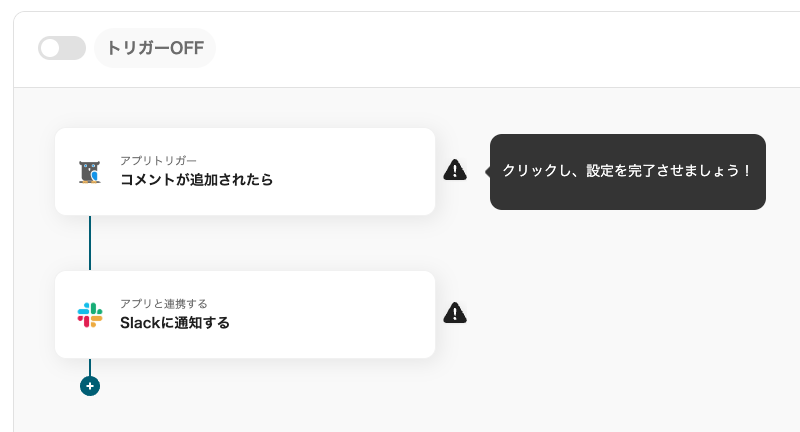The width and height of the screenshot is (800, 432).
Task: Click the connector line below the Slack step
Action: pyautogui.click(x=90, y=366)
